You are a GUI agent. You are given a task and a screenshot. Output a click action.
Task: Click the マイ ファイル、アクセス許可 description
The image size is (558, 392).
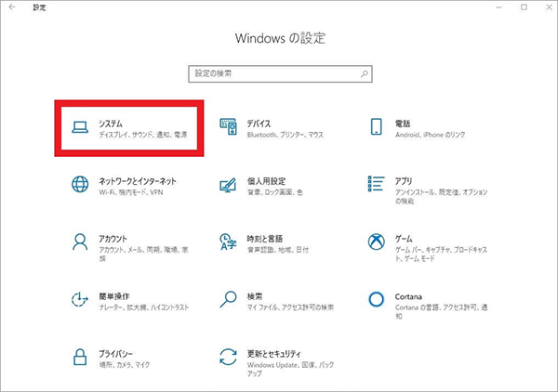[290, 307]
